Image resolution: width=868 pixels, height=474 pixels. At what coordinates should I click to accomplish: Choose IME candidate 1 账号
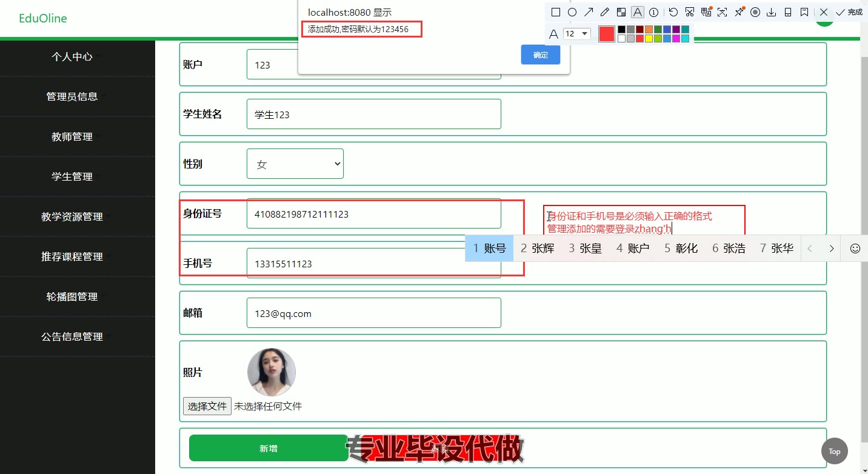[x=489, y=249]
